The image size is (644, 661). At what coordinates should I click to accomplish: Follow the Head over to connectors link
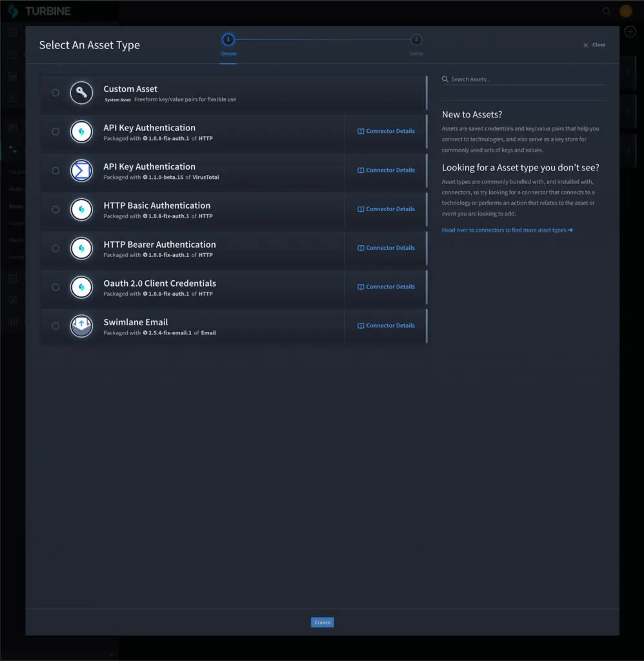[507, 230]
